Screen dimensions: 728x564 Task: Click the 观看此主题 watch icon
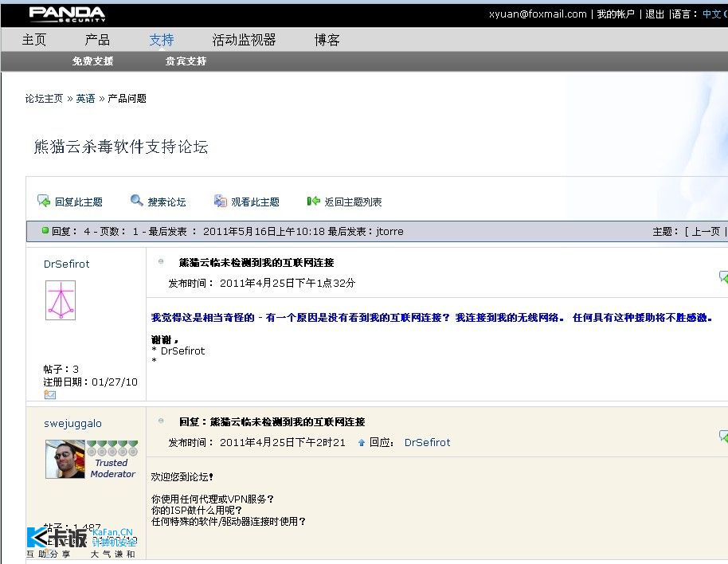point(220,201)
